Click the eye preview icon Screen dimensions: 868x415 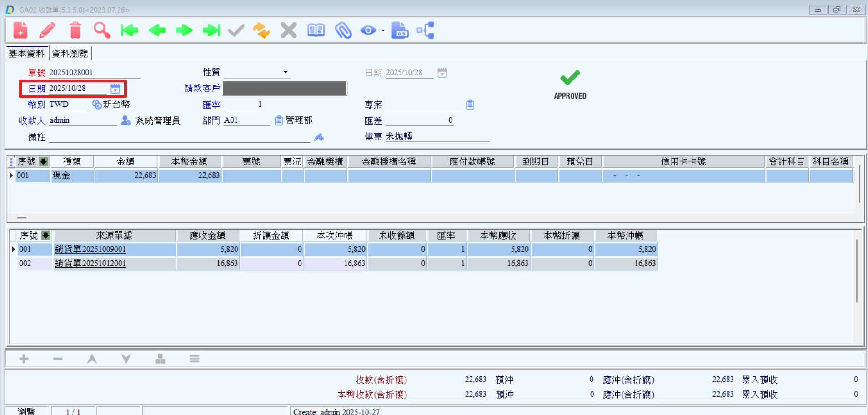pos(368,30)
